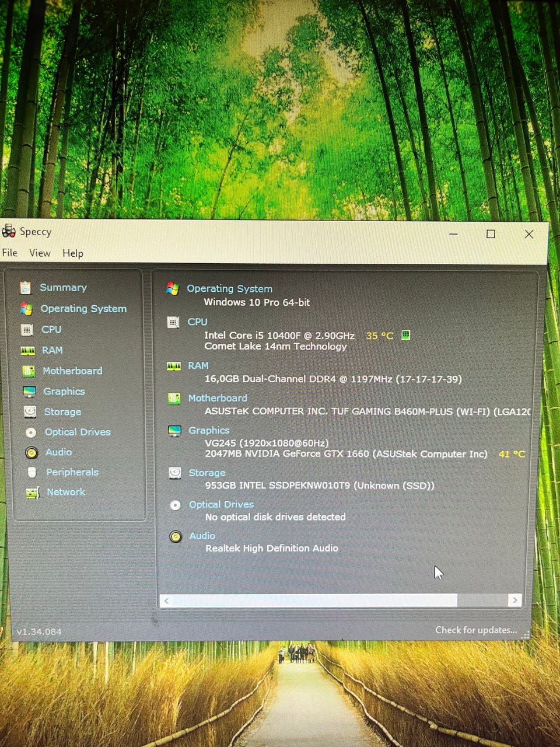Click the Speccy title bar icon
Image resolution: width=560 pixels, height=747 pixels.
[x=9, y=232]
